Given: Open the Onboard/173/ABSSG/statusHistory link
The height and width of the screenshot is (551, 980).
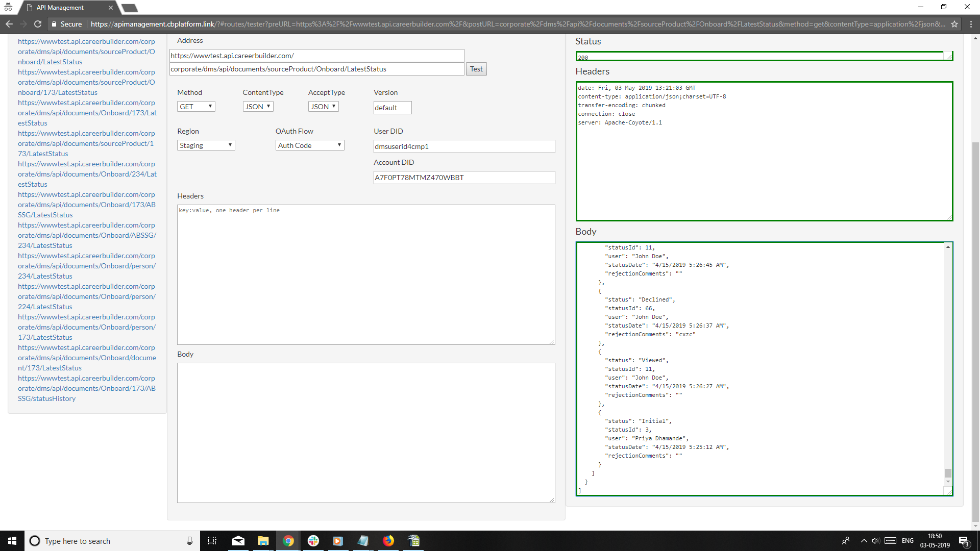Looking at the screenshot, I should click(x=87, y=388).
